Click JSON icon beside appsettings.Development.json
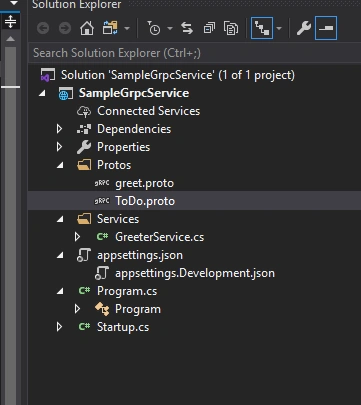361x405 pixels. tap(102, 273)
